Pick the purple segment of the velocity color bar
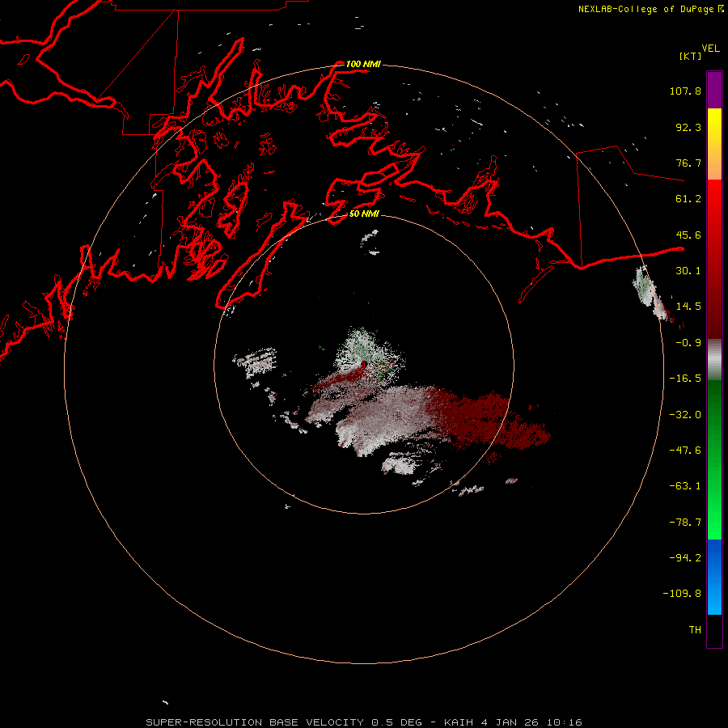 coord(714,91)
